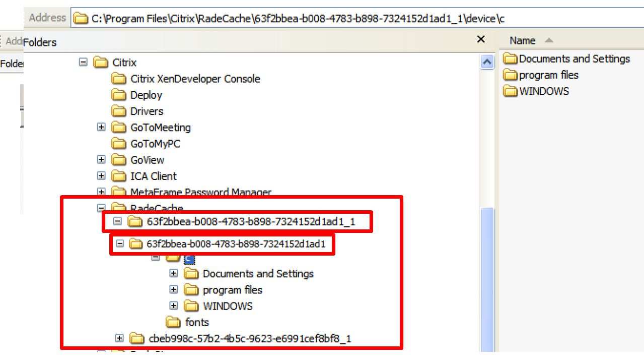Expand the GoToMeeting folder node
The height and width of the screenshot is (363, 644).
(x=101, y=128)
